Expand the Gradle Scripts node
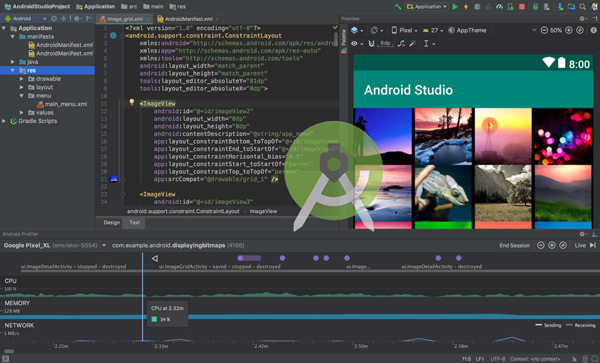The width and height of the screenshot is (600, 363). pos(4,121)
